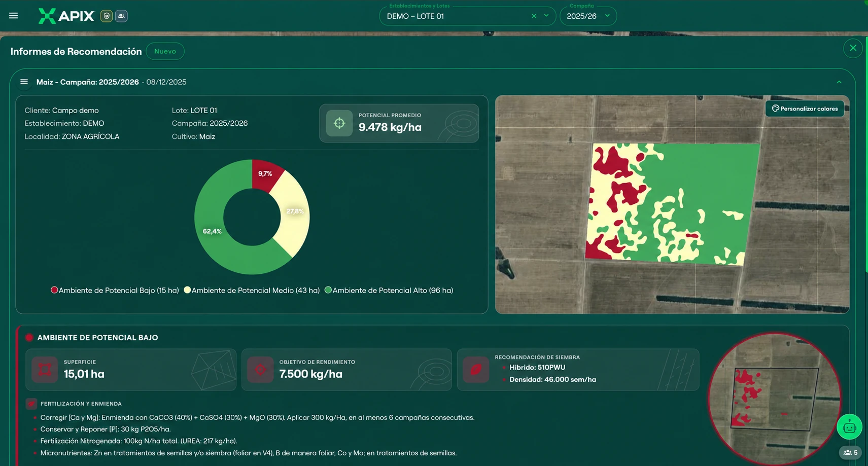Open the Campaña 2025/26 dropdown

[588, 16]
